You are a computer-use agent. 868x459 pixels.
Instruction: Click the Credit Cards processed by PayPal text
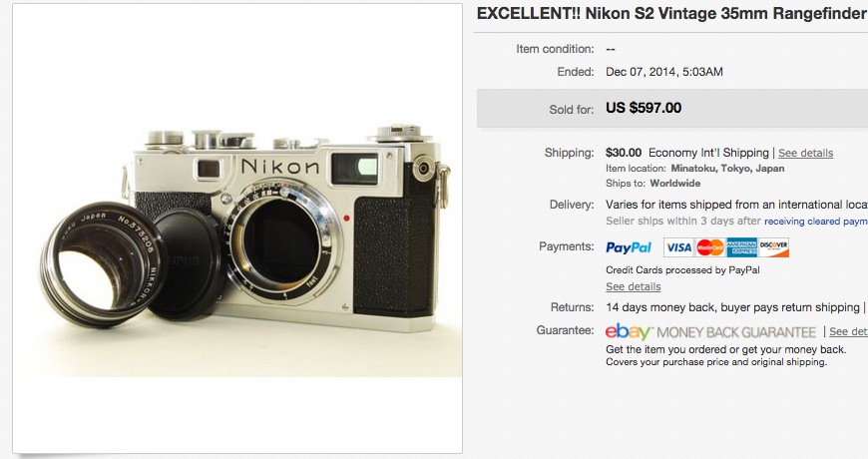click(682, 270)
